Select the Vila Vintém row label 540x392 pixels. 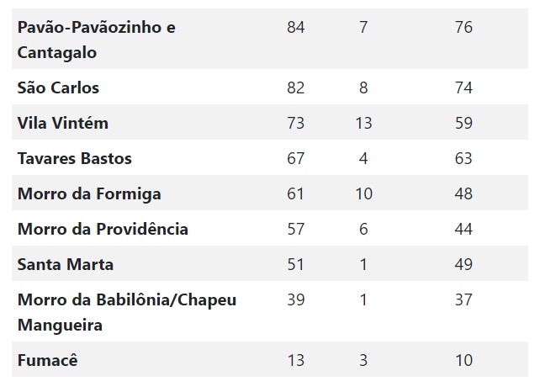click(x=63, y=123)
